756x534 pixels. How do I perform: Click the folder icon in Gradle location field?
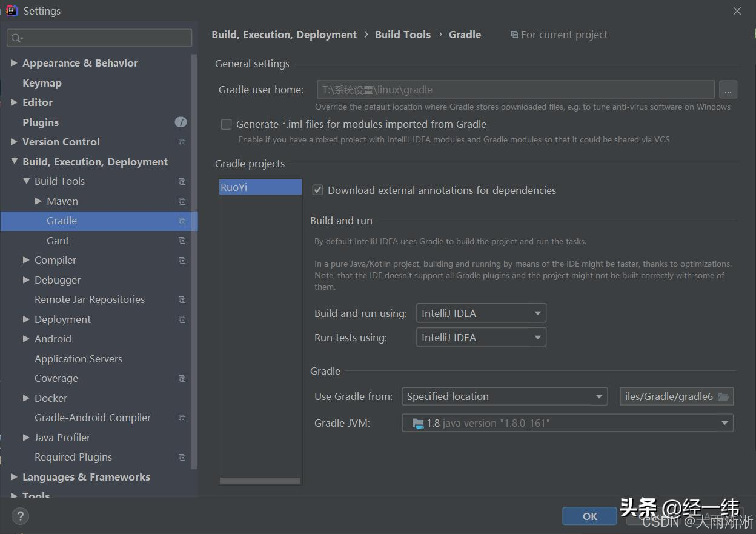coord(723,396)
